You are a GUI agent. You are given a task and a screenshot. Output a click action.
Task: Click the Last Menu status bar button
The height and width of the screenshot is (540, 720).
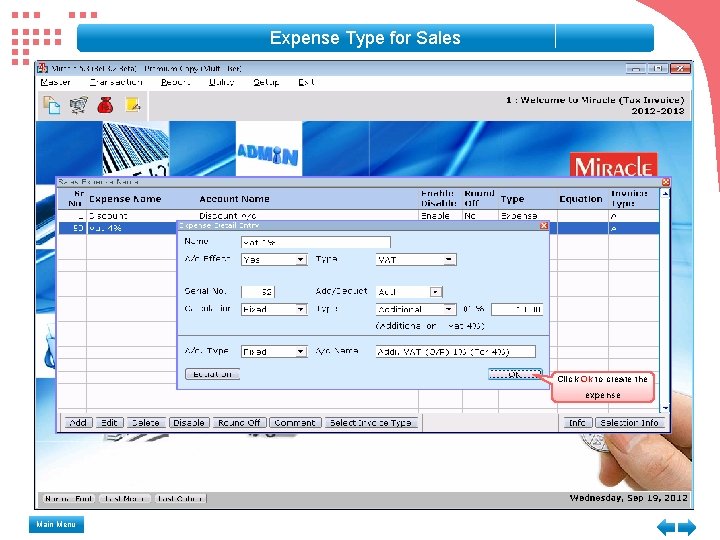coord(124,498)
